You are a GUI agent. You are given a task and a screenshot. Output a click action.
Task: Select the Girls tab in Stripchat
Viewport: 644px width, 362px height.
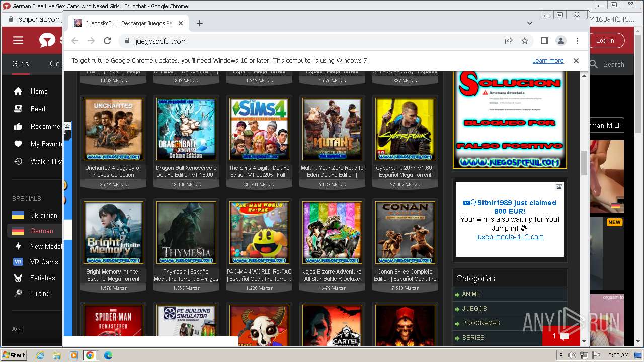(x=21, y=64)
